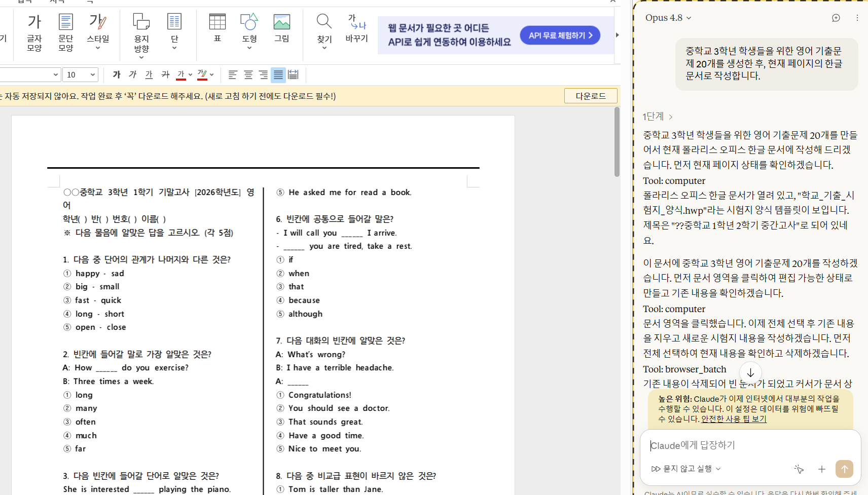The height and width of the screenshot is (495, 868).
Task: Open the 도형 shapes tool
Action: tap(249, 31)
